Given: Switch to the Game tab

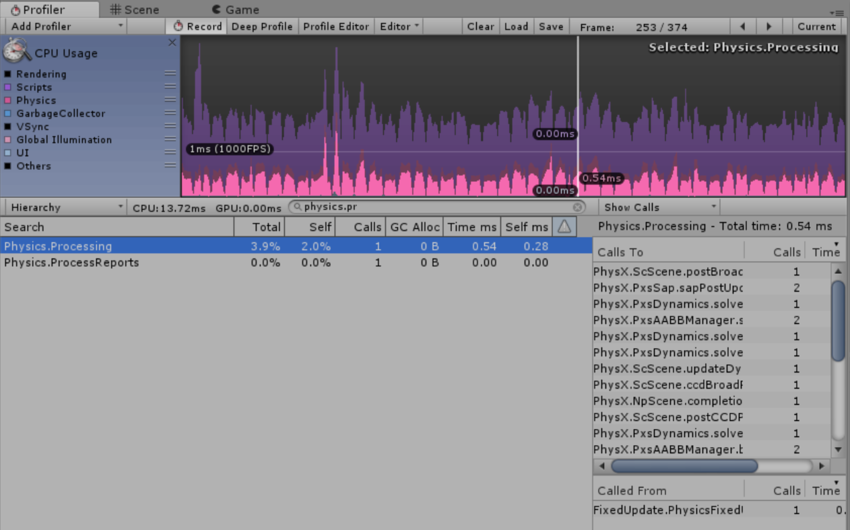Looking at the screenshot, I should coord(235,10).
